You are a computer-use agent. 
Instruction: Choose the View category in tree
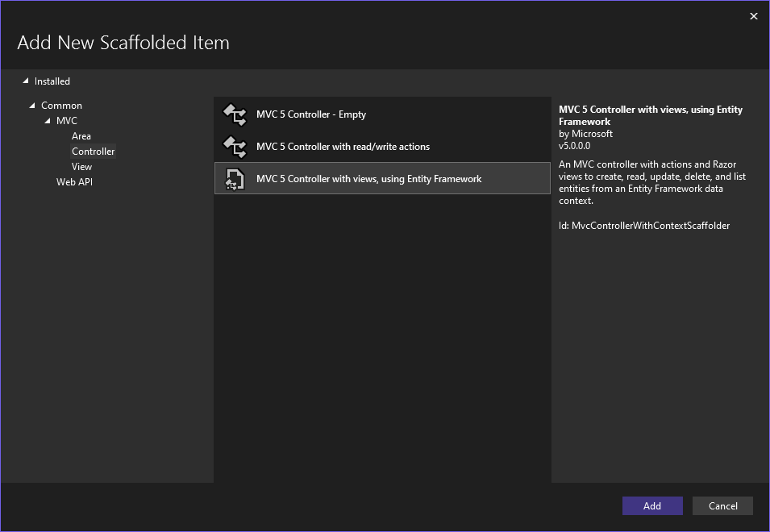click(x=81, y=167)
